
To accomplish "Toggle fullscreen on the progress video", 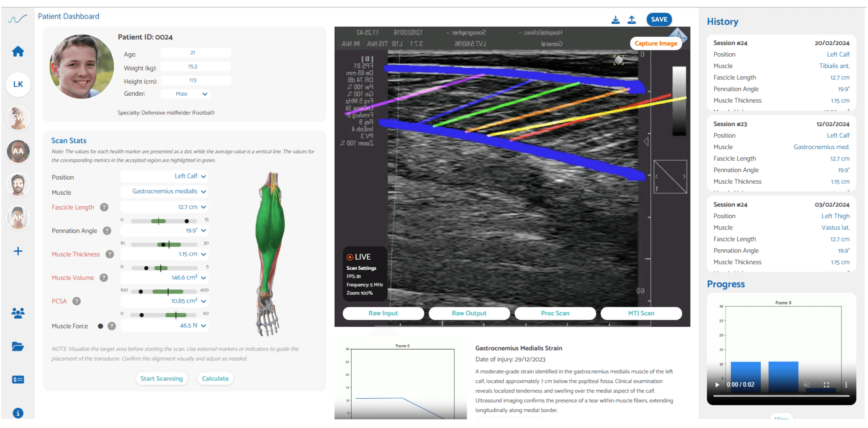I will [x=826, y=385].
